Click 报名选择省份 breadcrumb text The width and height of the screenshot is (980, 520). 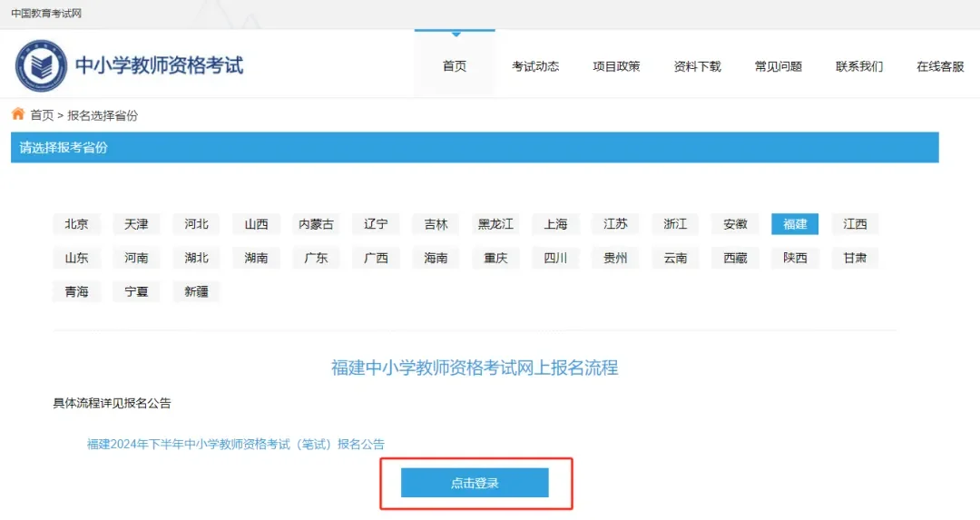[x=103, y=115]
